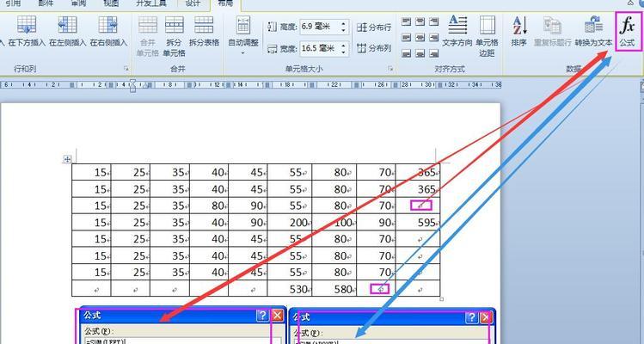Click the table cell containing 580
This screenshot has width=644, height=344.
334,288
